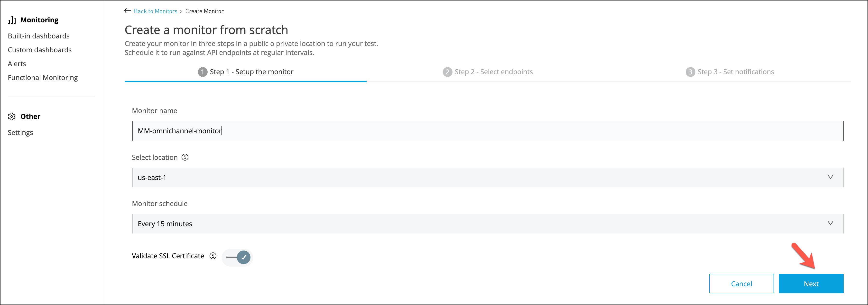868x305 pixels.
Task: Follow the Back to Monitors link
Action: (x=155, y=11)
